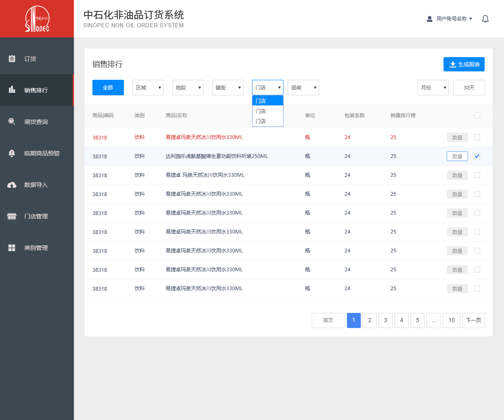Screen dimensions: 504x420
Task: Click the 销售排行 bar chart icon
Action: pyautogui.click(x=12, y=90)
